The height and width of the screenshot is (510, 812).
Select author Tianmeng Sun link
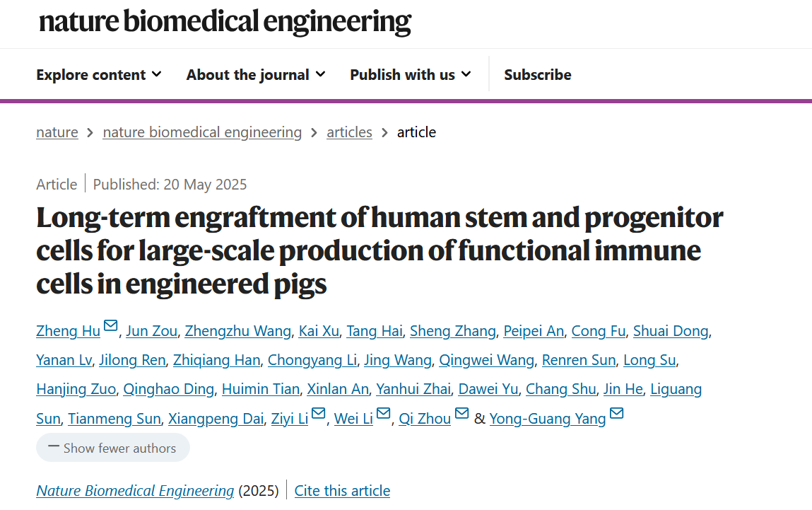tap(114, 419)
